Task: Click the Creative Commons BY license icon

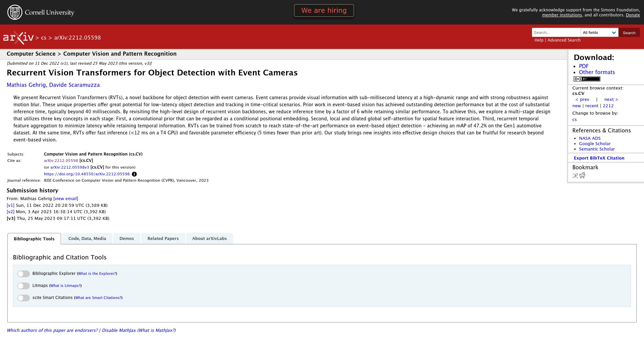Action: [587, 79]
